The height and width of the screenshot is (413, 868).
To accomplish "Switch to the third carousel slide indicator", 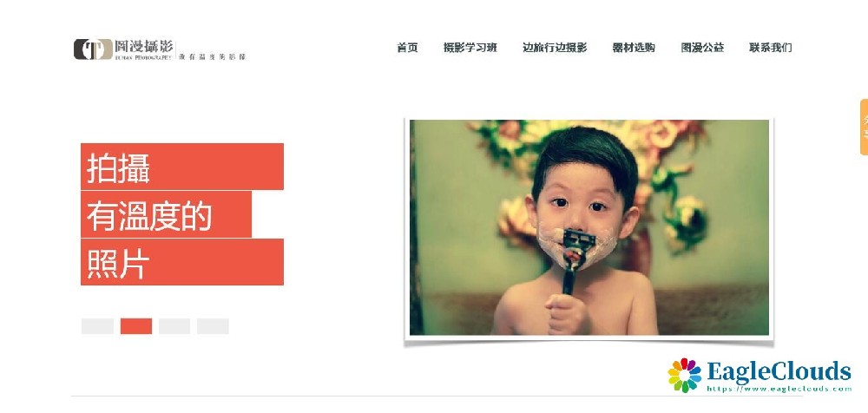I will [174, 326].
